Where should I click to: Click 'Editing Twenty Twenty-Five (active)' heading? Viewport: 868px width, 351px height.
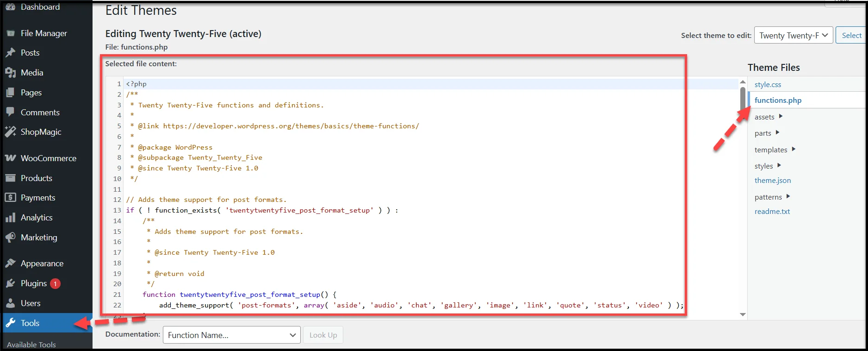(x=183, y=34)
